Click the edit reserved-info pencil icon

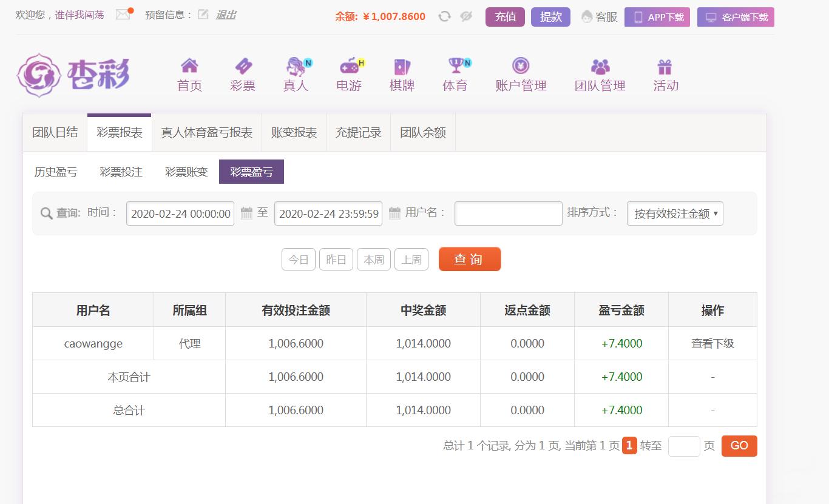click(x=203, y=15)
